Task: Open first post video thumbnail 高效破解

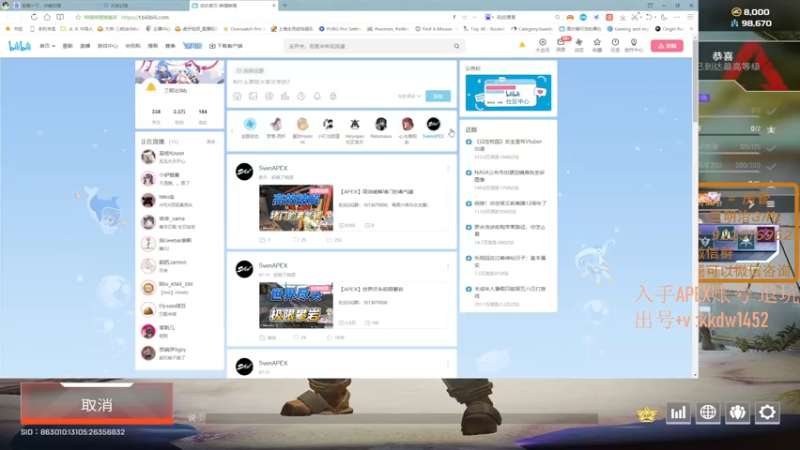Action: [x=296, y=208]
